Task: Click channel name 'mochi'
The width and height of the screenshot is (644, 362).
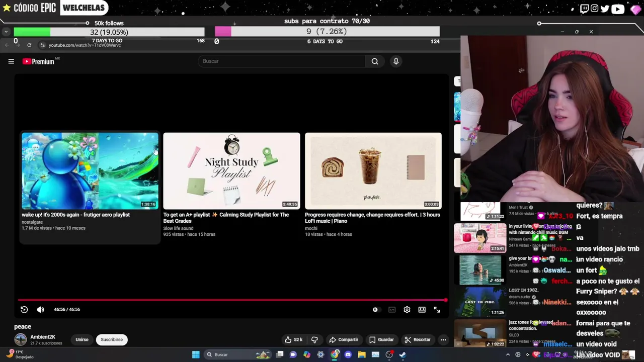Action: [311, 228]
